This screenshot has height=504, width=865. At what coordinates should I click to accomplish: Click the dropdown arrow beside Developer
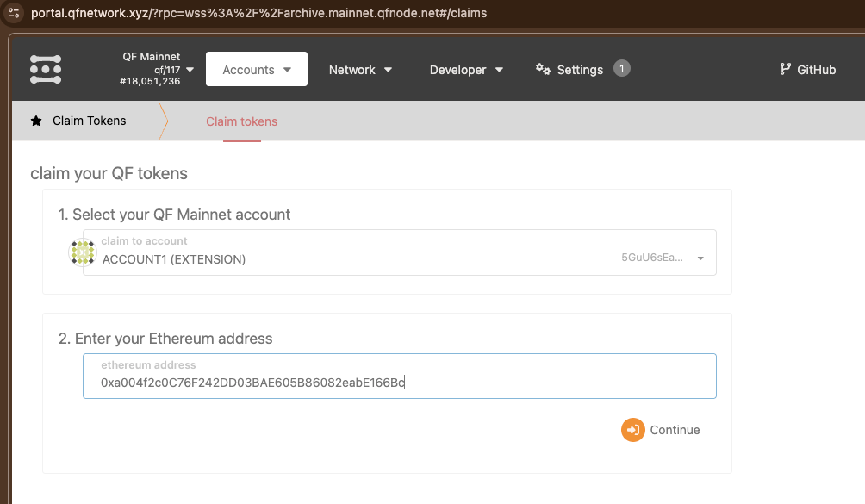point(500,71)
